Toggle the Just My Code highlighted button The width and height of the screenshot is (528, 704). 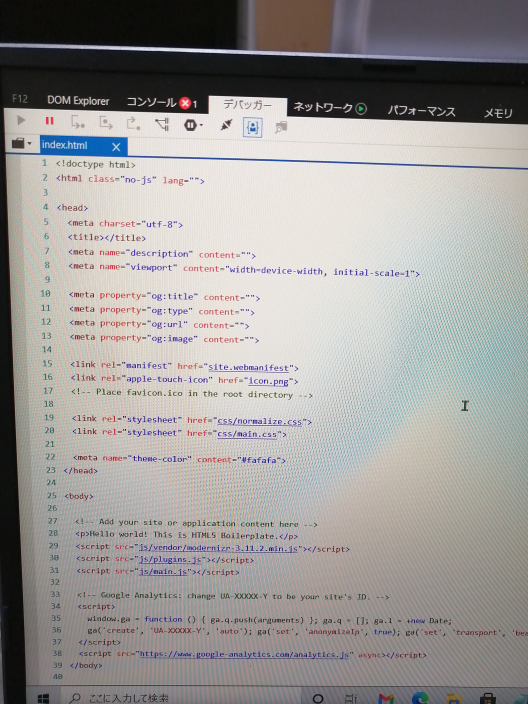point(252,127)
